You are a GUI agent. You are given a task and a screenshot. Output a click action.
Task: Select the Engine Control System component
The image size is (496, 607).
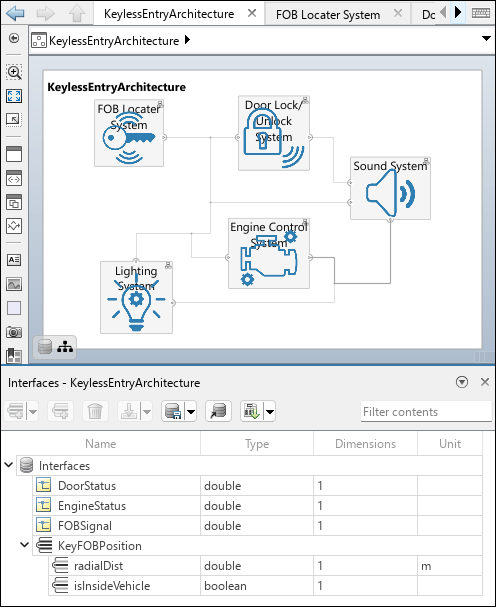pos(269,254)
